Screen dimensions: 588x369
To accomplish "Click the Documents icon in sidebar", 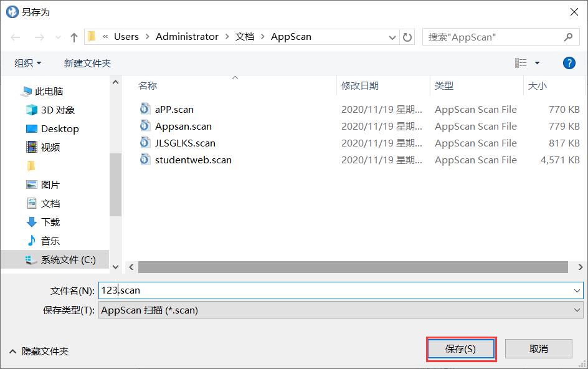I will pyautogui.click(x=32, y=203).
